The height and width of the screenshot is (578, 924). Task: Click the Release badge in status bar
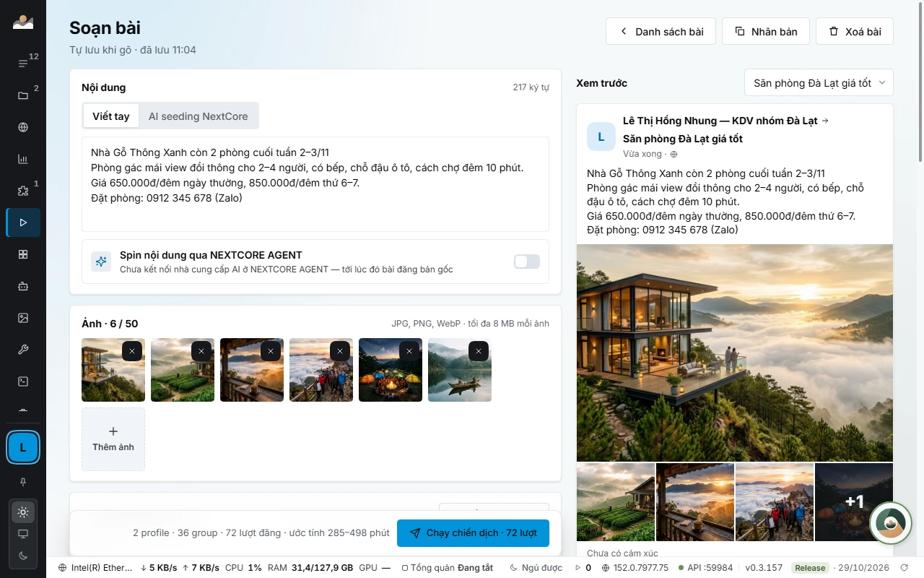810,568
